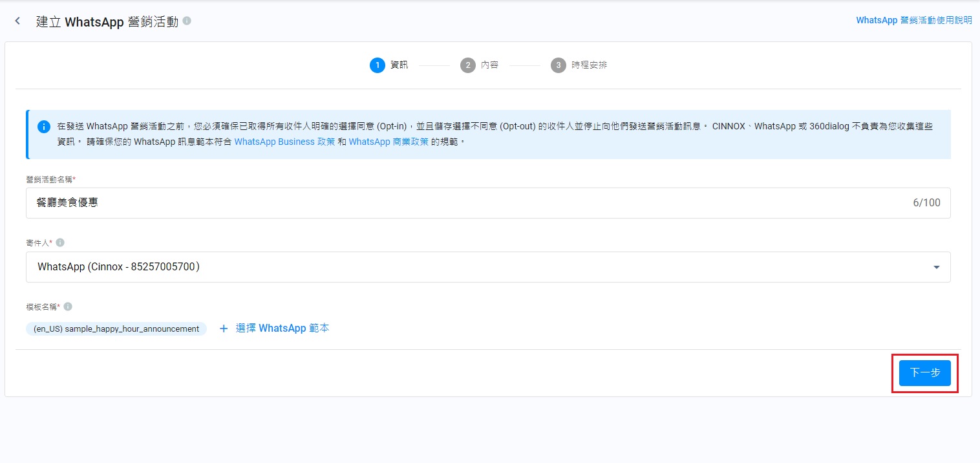980x463 pixels.
Task: Click the sample_happy_hour_announcement template chip
Action: (x=116, y=328)
